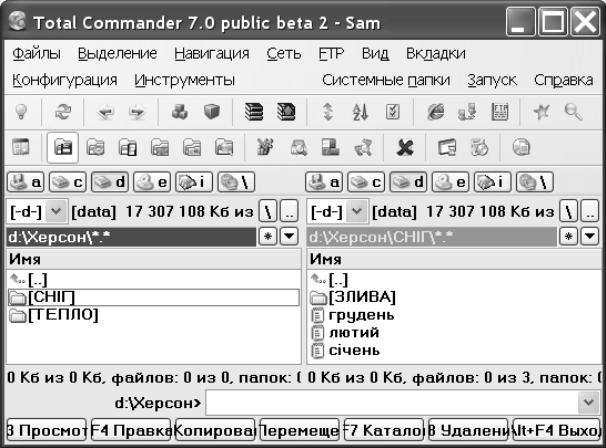Select drive c in right panel
Image resolution: width=606 pixels, height=448 pixels.
click(x=366, y=182)
